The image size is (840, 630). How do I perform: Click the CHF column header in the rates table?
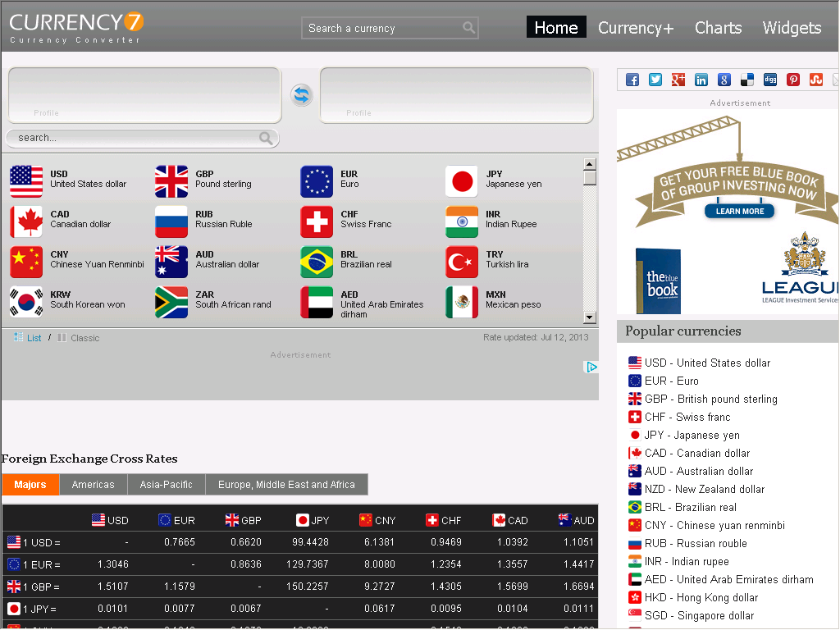click(x=444, y=520)
